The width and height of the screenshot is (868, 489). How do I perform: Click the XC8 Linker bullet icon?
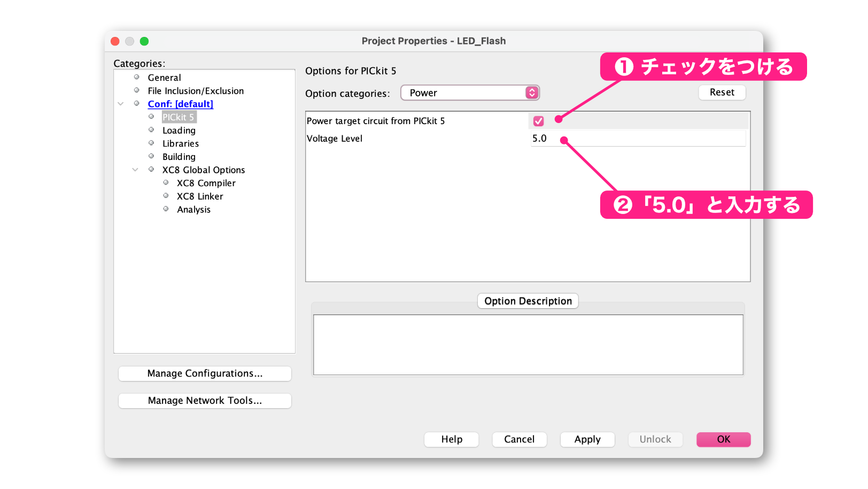tap(166, 195)
